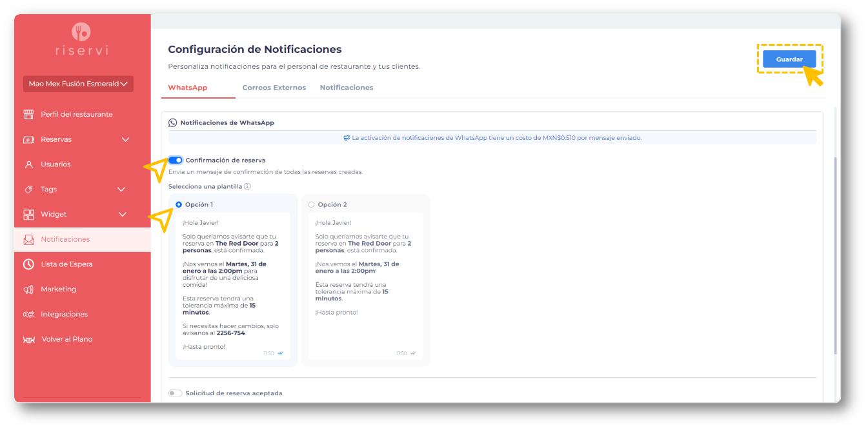The height and width of the screenshot is (430, 868).
Task: Click the Riservi logo icon
Action: [x=81, y=32]
